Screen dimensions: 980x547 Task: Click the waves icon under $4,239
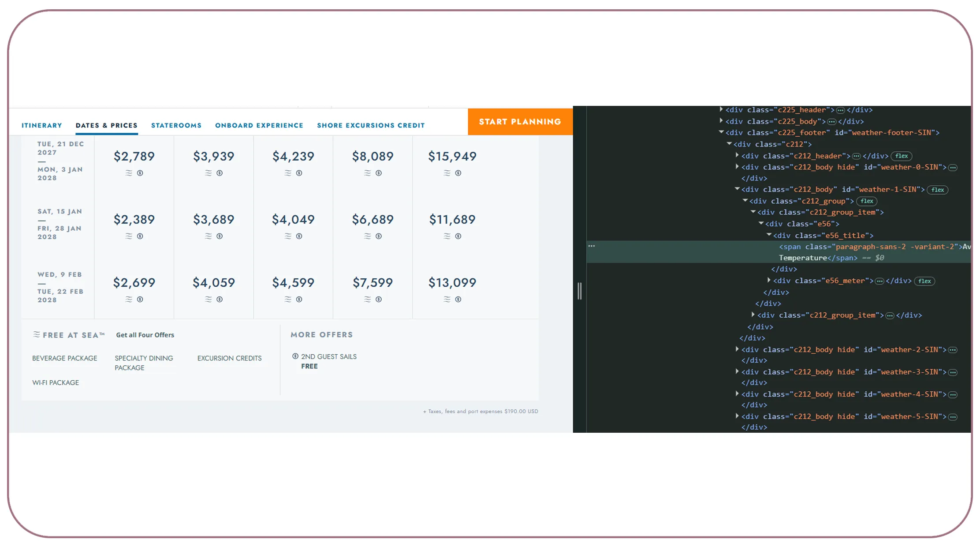point(288,173)
